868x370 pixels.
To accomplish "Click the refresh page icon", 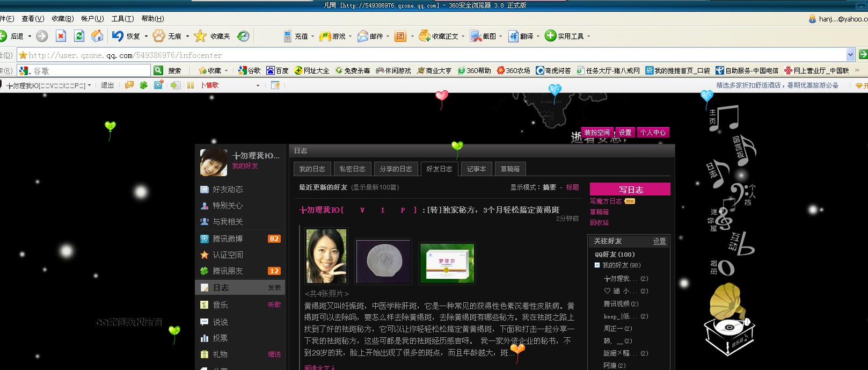I will tap(79, 36).
